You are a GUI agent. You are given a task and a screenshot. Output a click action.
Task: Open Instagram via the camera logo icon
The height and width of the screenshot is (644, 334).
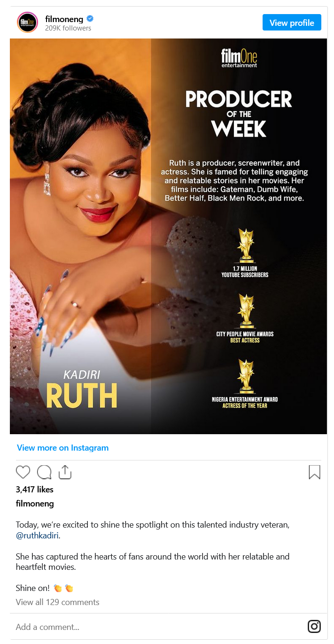point(314,626)
